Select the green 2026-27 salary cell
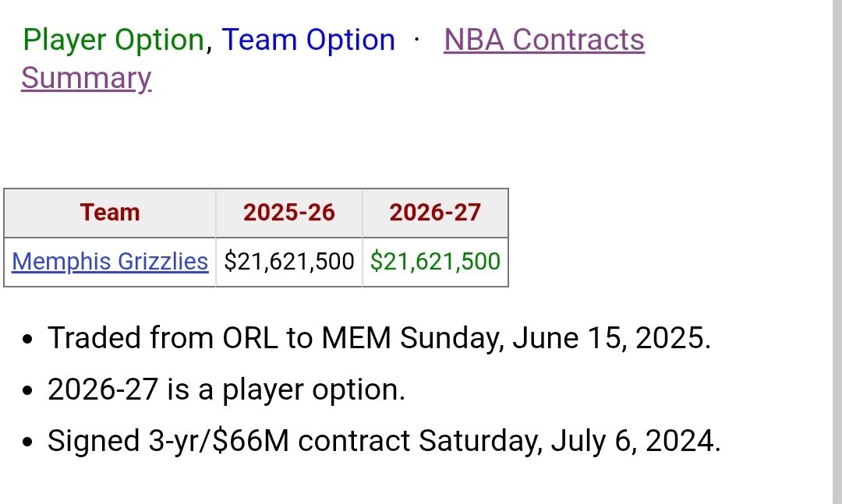 click(x=435, y=262)
